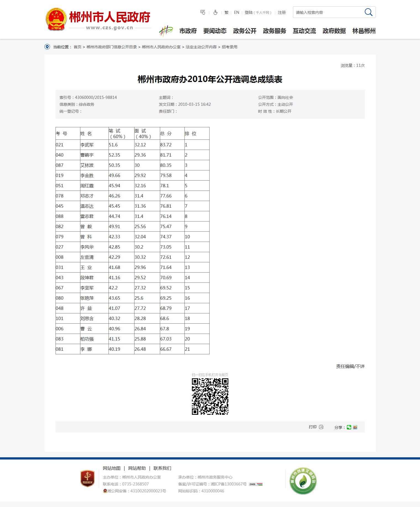420x507 pixels.
Task: Click the name cell 艾林波
Action: click(87, 165)
